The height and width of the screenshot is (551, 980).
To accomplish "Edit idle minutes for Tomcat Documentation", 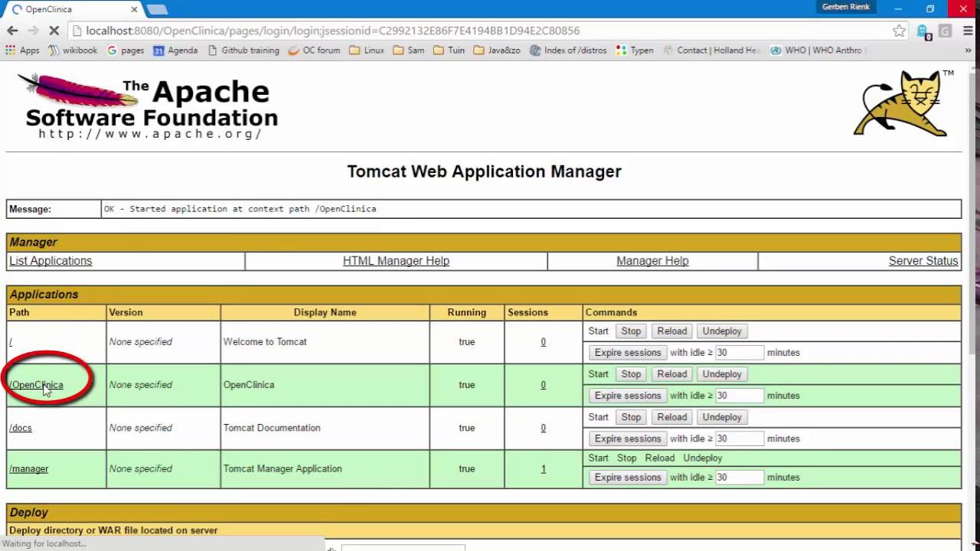I will pos(740,439).
